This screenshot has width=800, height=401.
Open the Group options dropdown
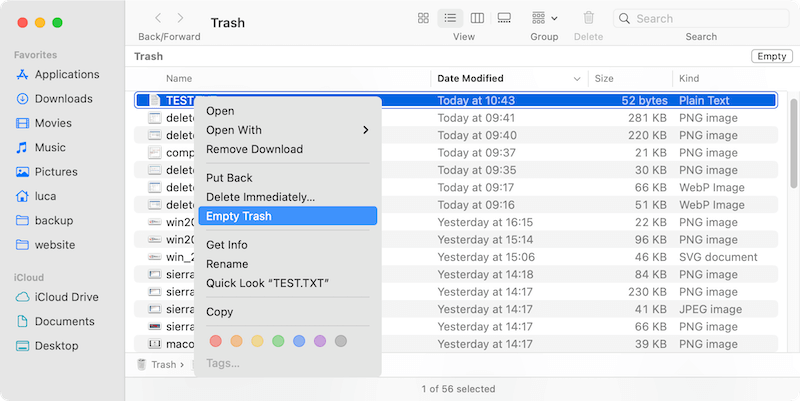point(544,18)
